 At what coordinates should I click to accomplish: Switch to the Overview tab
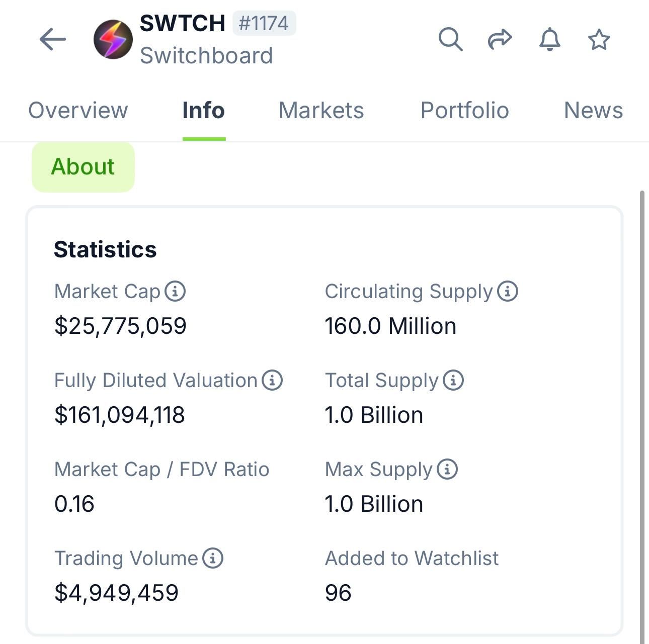click(x=78, y=111)
